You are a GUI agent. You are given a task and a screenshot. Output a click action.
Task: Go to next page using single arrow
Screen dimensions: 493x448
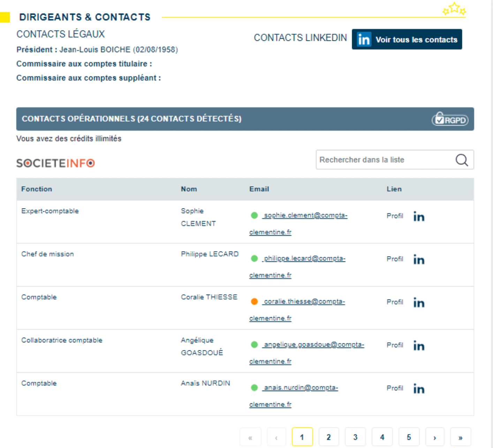pos(434,438)
